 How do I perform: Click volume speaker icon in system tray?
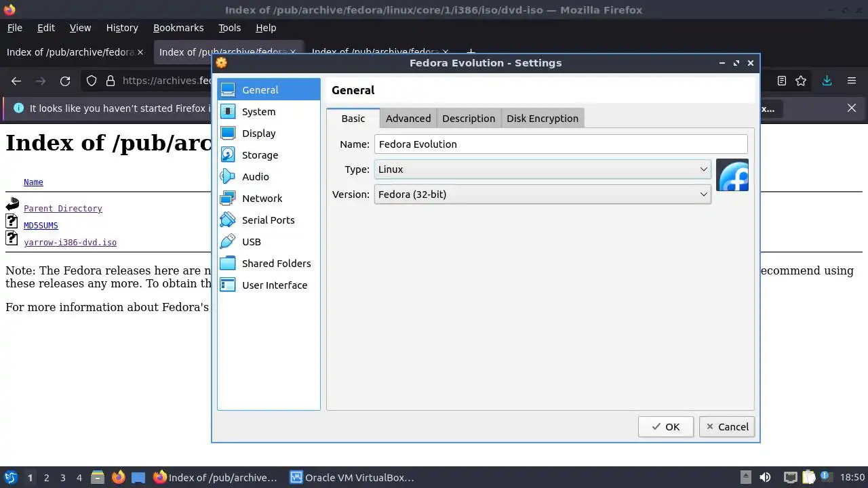tap(765, 477)
